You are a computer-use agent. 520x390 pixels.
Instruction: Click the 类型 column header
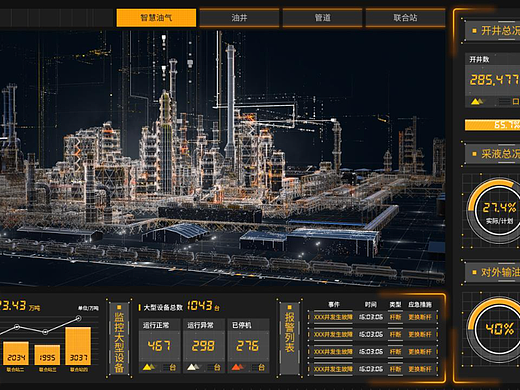click(x=395, y=304)
